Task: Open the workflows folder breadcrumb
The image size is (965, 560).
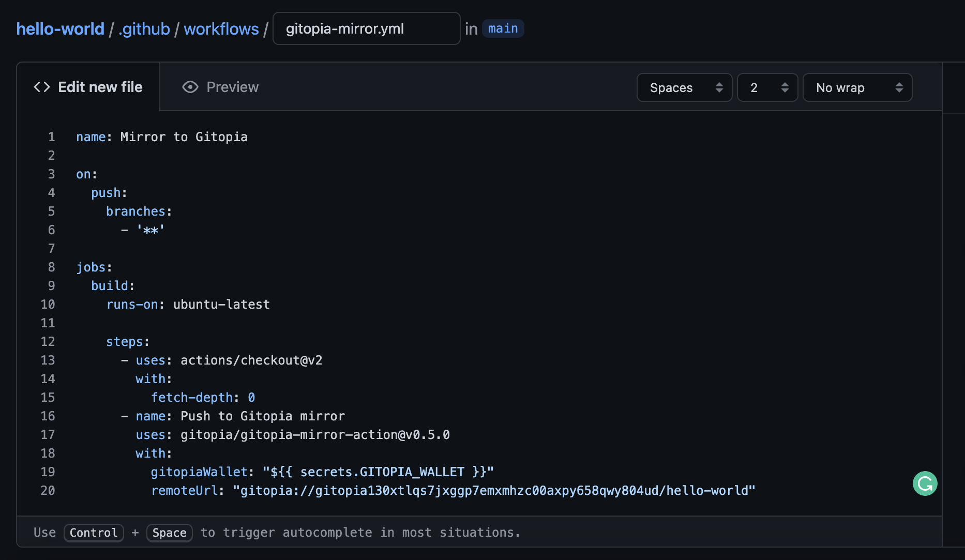Action: tap(221, 29)
